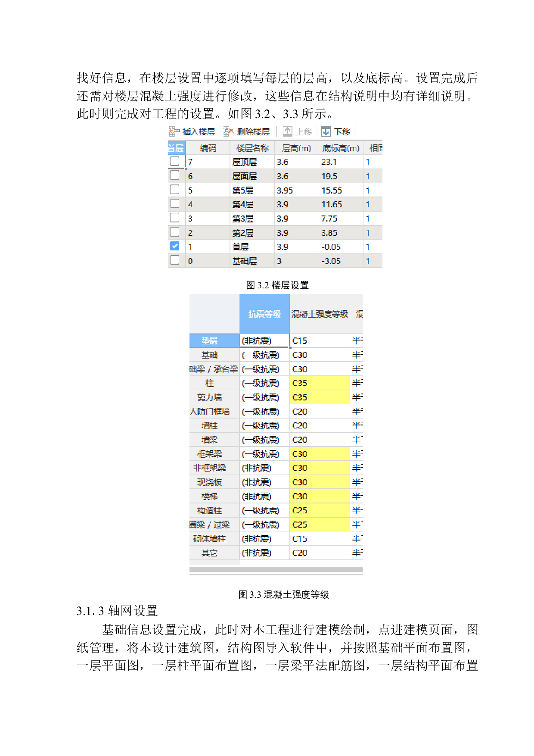Select the 砌体墙柱 row header
Image resolution: width=534 pixels, height=756 pixels.
[x=214, y=539]
